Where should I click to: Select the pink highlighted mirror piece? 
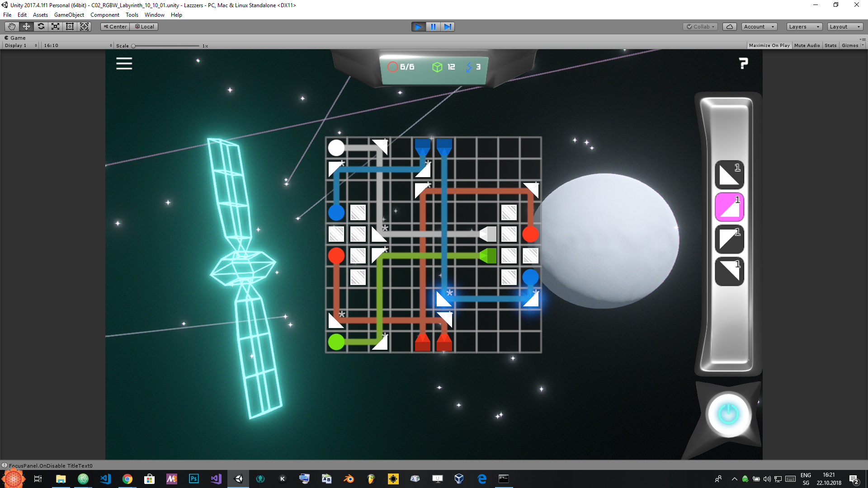(x=729, y=207)
